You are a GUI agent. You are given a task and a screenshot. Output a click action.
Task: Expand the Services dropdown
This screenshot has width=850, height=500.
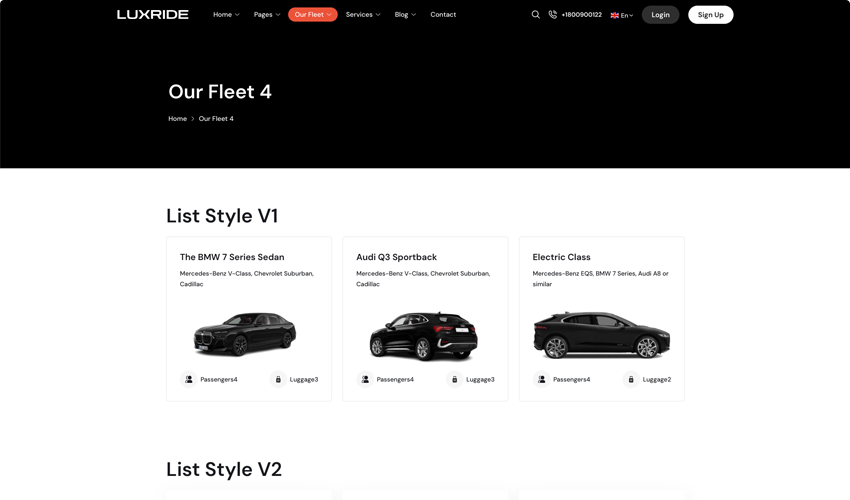click(x=363, y=15)
